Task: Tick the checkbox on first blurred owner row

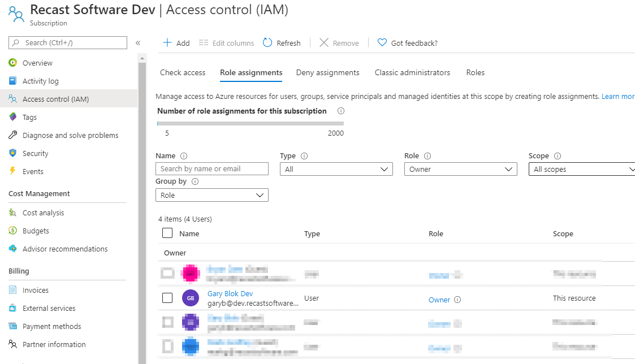Action: click(x=167, y=274)
